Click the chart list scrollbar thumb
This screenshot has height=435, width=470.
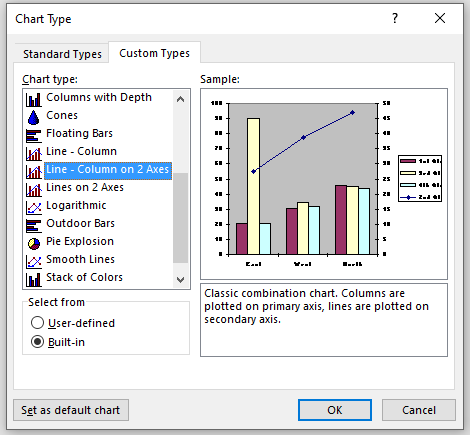point(181,218)
